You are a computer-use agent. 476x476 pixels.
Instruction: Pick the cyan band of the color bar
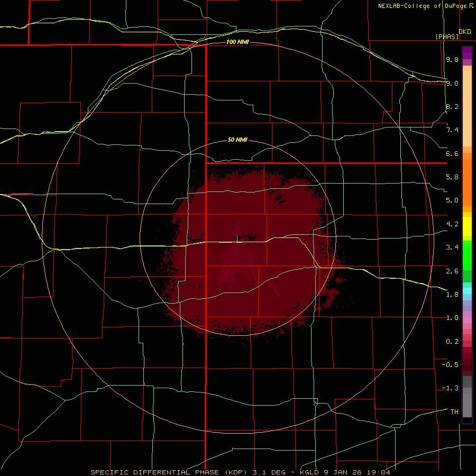pyautogui.click(x=467, y=291)
